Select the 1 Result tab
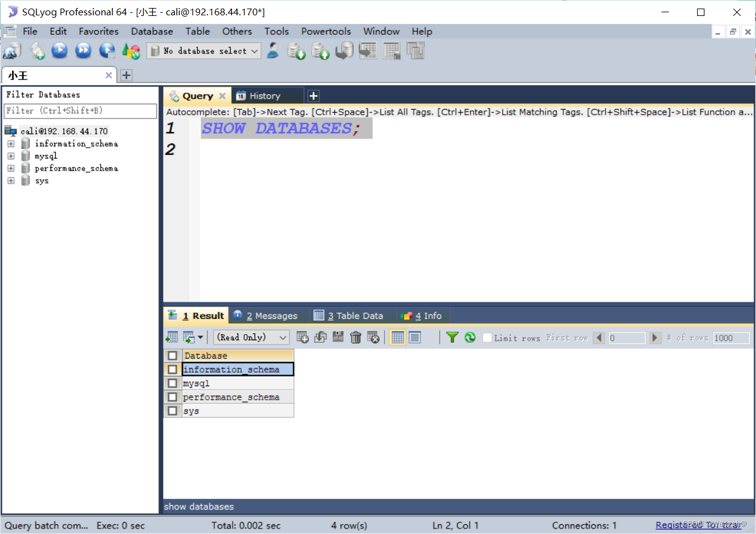The height and width of the screenshot is (534, 756). pos(196,316)
